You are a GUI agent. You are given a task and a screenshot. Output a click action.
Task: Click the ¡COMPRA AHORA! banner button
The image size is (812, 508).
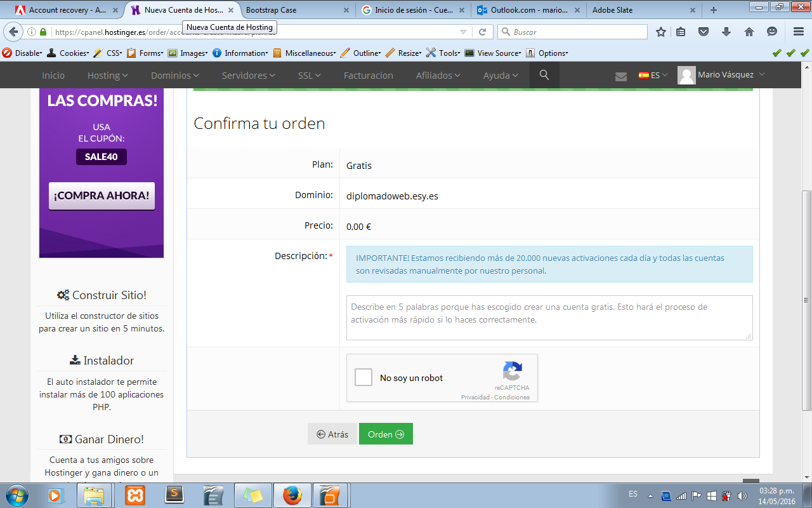(x=101, y=196)
